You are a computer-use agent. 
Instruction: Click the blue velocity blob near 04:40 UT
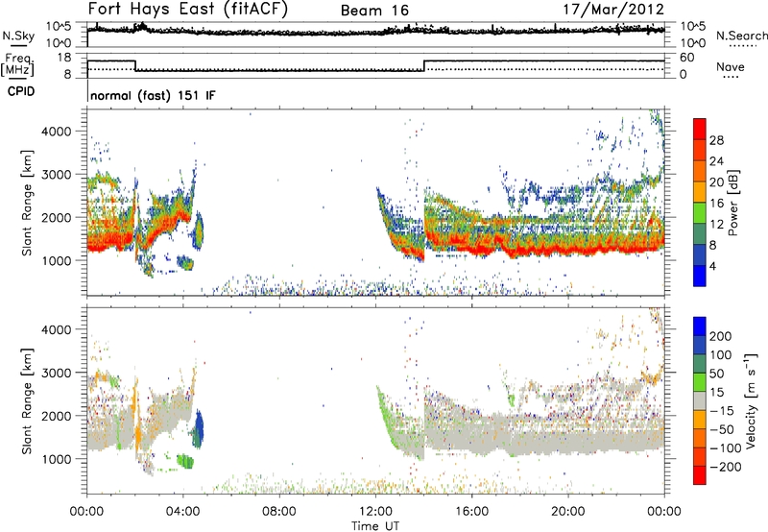click(199, 429)
